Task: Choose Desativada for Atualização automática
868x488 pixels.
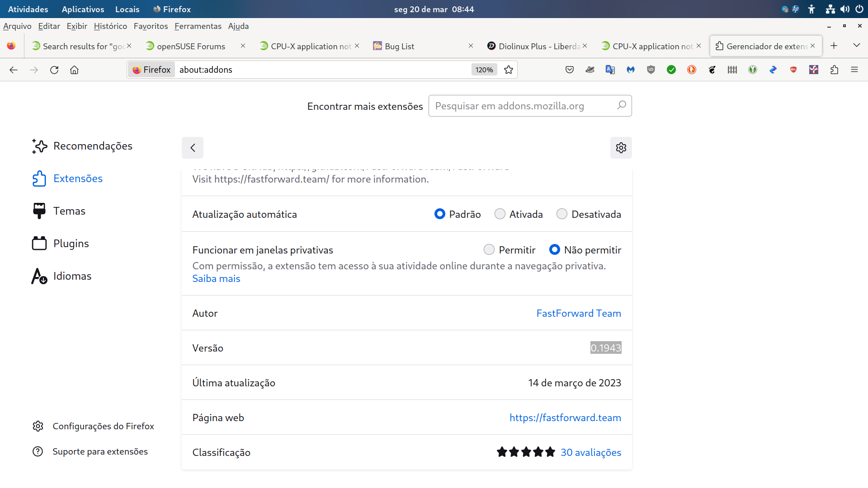Action: [x=562, y=214]
